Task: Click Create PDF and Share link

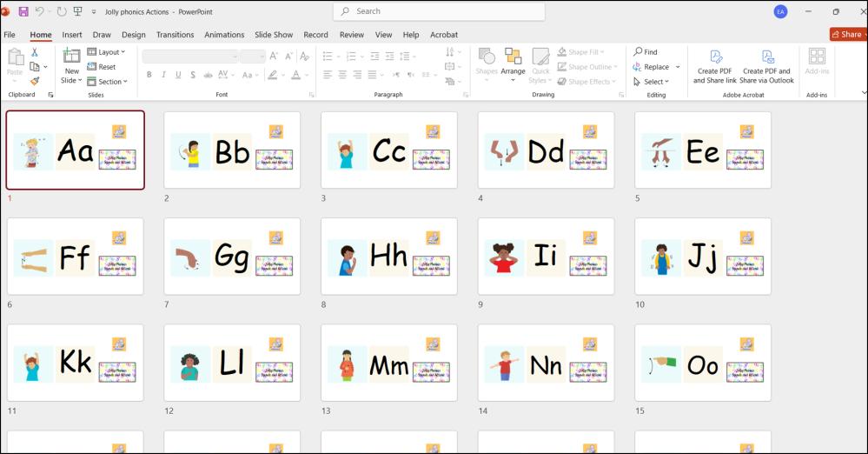Action: tap(715, 66)
